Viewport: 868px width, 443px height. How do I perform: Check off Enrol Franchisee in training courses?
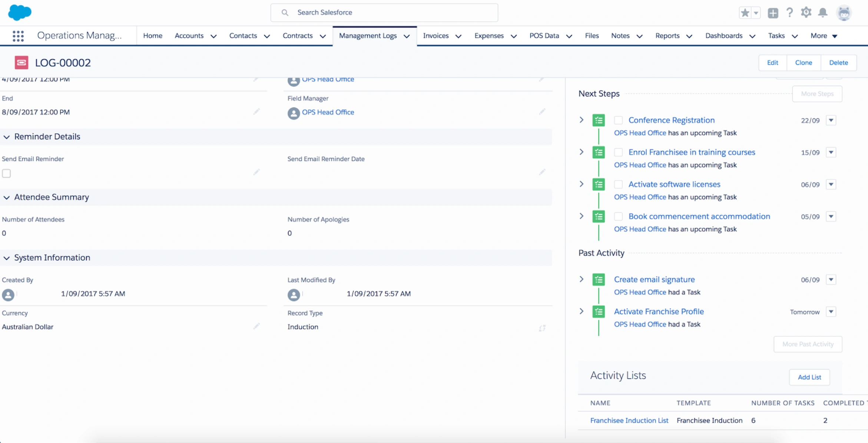coord(618,152)
